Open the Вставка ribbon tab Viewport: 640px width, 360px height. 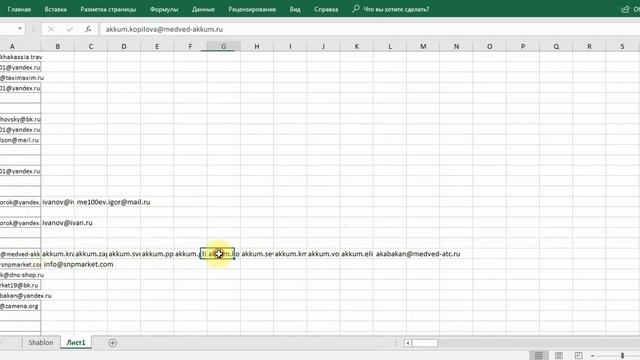pyautogui.click(x=56, y=9)
